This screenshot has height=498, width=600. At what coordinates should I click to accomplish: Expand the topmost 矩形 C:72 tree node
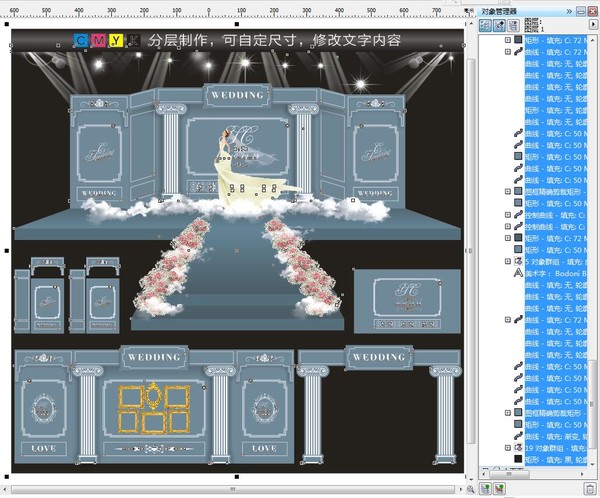pyautogui.click(x=508, y=40)
